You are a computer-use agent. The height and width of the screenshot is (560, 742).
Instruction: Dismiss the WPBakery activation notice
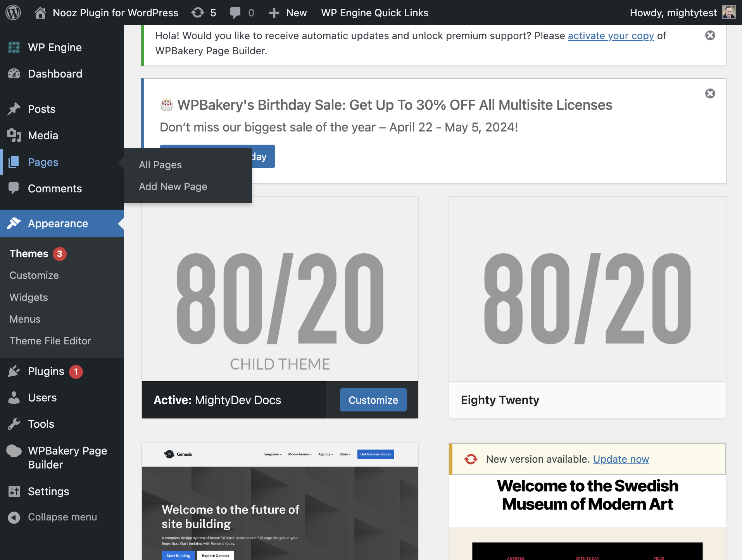point(710,35)
